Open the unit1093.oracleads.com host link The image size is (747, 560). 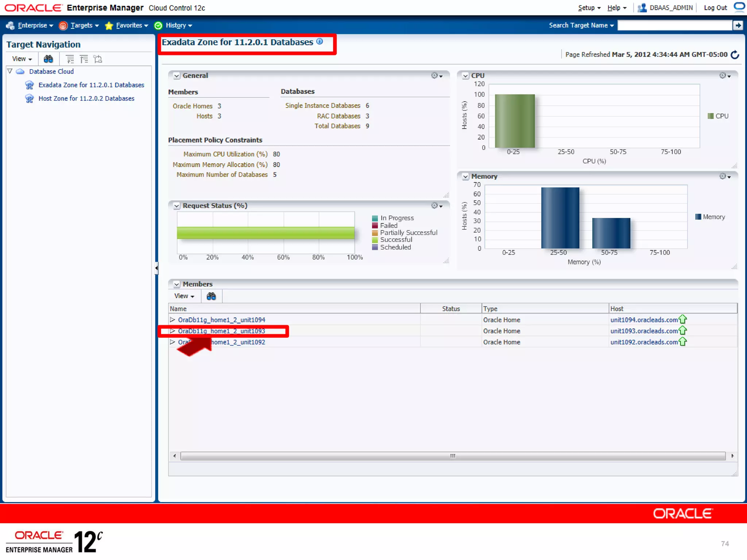tap(644, 331)
